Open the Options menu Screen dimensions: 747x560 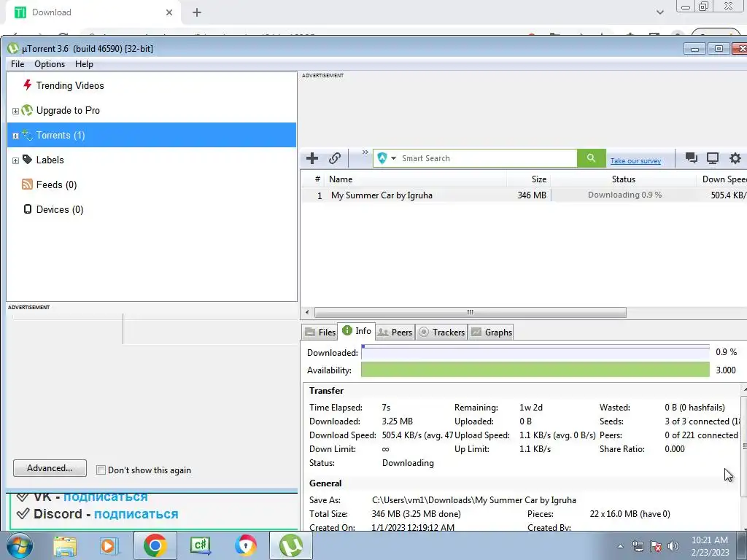[50, 64]
